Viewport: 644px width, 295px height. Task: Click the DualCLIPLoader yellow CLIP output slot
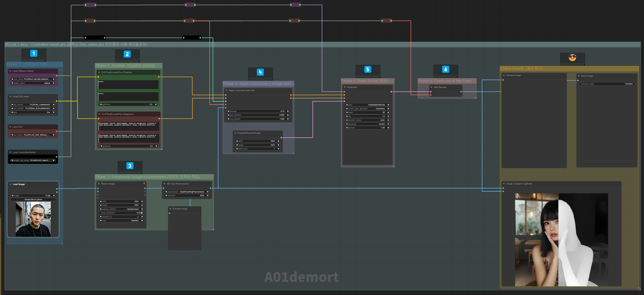coord(57,101)
